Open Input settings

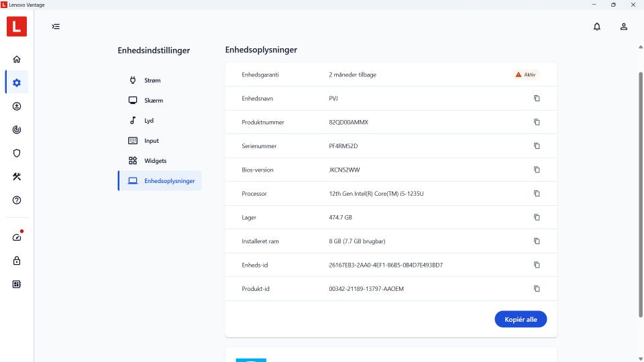point(160,140)
